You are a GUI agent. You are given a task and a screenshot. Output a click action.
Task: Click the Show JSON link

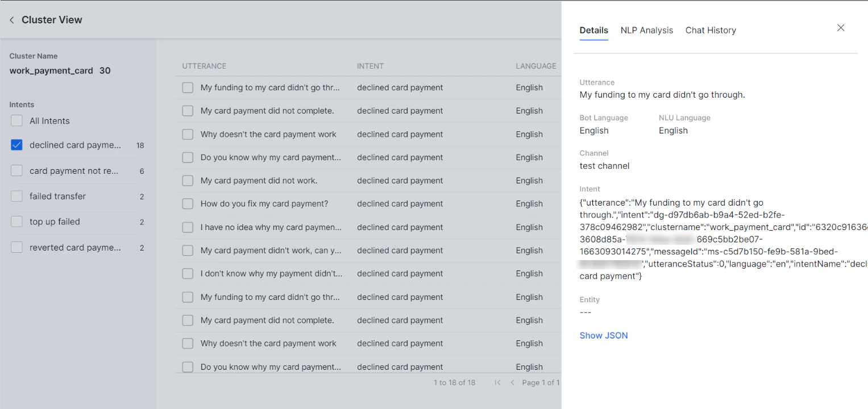coord(604,335)
